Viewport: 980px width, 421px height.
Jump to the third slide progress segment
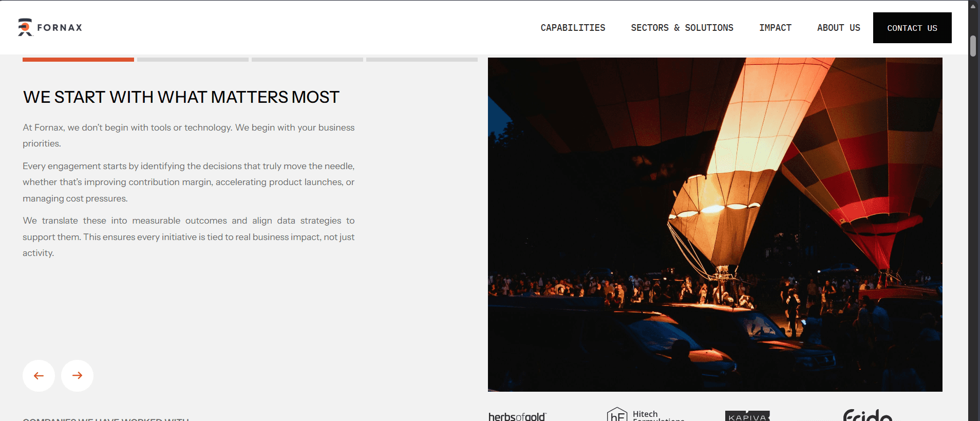coord(307,60)
